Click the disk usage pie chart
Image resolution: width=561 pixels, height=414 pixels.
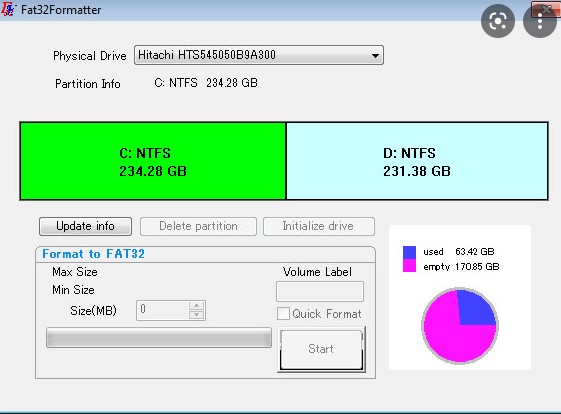460,326
